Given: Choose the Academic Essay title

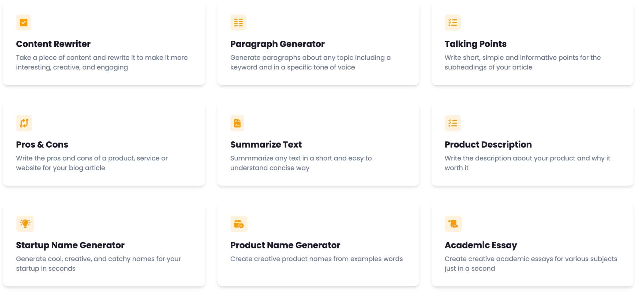Looking at the screenshot, I should pyautogui.click(x=481, y=245).
